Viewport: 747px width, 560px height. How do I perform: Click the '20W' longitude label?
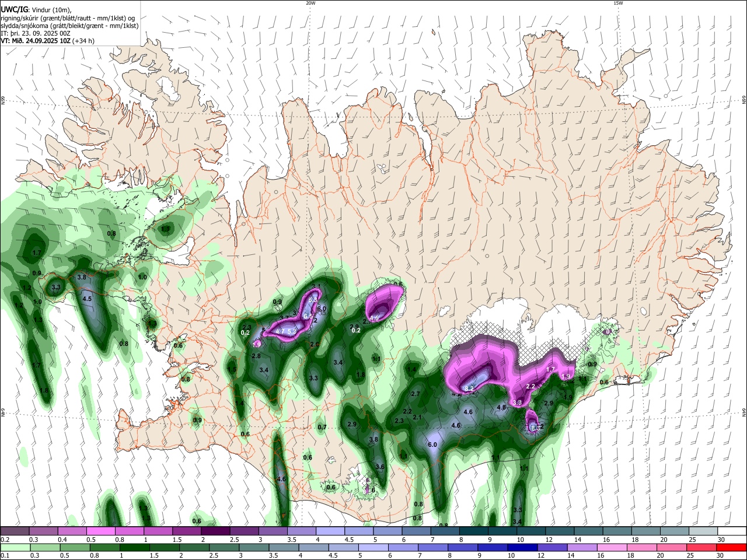pyautogui.click(x=310, y=3)
